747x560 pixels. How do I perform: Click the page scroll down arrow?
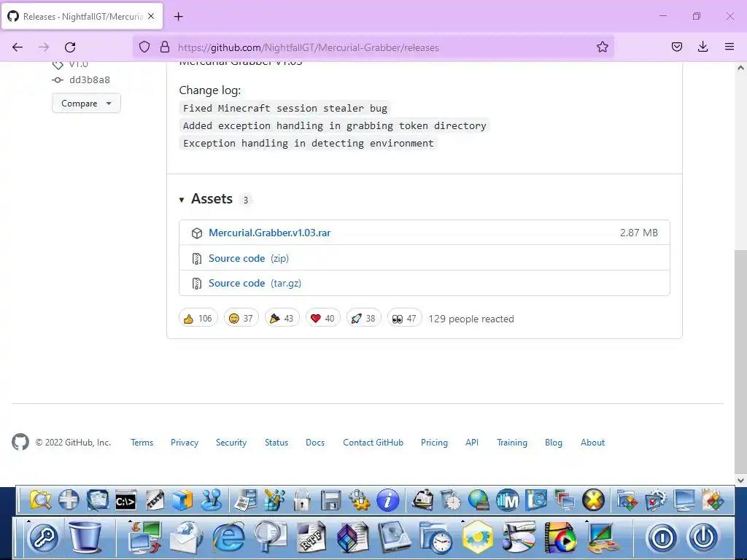point(740,481)
